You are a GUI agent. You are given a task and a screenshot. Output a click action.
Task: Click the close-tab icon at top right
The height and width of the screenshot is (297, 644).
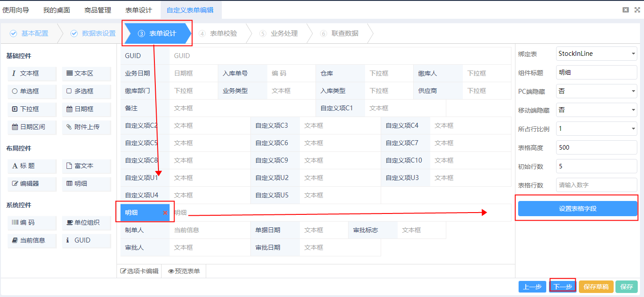[x=626, y=10]
